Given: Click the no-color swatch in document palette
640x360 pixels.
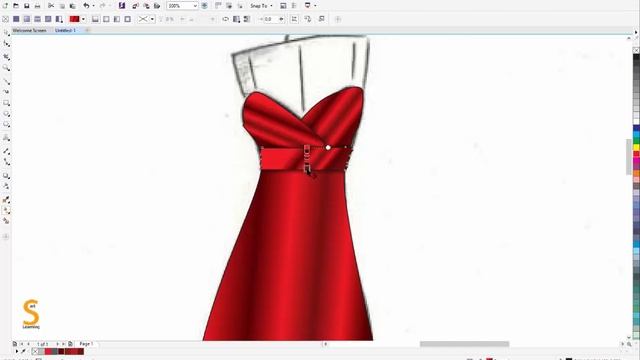Looking at the screenshot, I should coord(35,351).
